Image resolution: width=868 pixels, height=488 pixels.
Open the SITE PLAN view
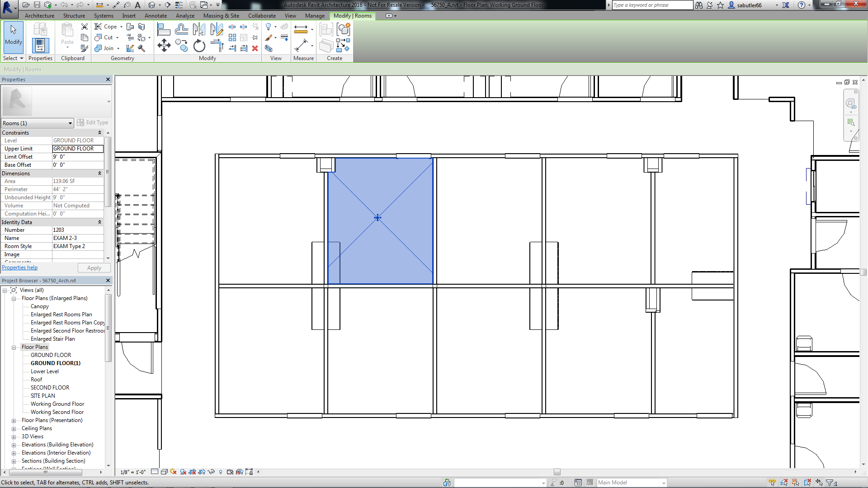point(43,396)
